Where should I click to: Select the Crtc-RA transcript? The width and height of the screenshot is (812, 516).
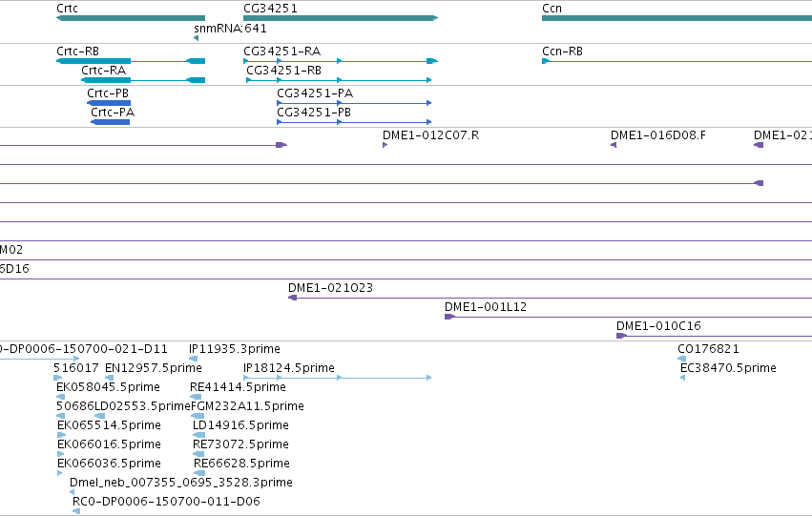click(x=143, y=80)
